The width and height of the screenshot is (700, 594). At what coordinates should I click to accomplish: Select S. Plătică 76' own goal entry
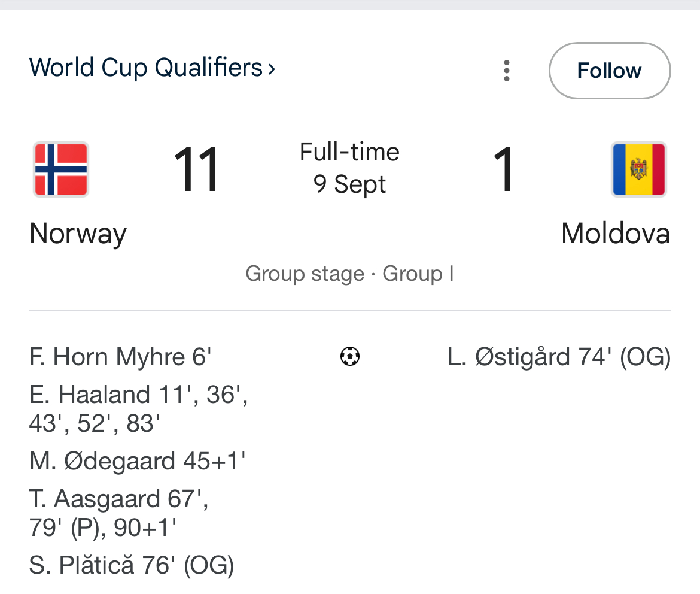[x=131, y=565]
